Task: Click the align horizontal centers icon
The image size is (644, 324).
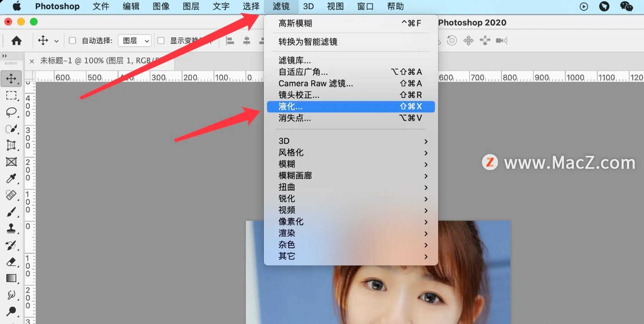Action: [x=247, y=41]
